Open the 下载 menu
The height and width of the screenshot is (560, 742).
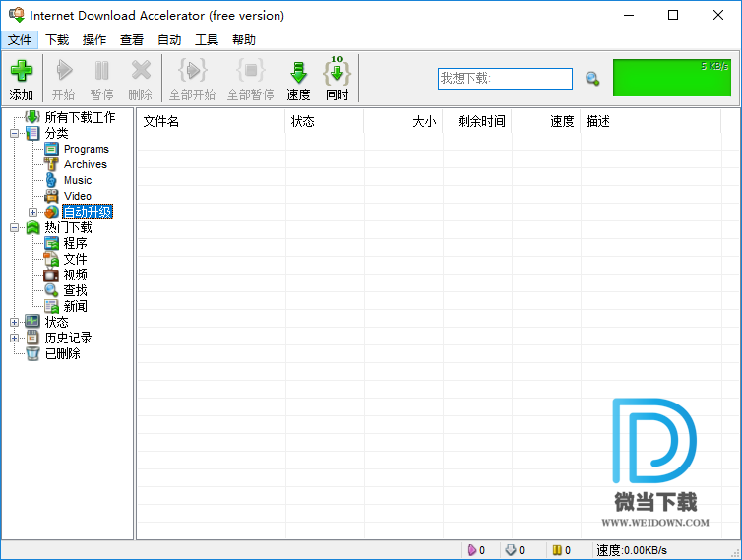[x=57, y=39]
